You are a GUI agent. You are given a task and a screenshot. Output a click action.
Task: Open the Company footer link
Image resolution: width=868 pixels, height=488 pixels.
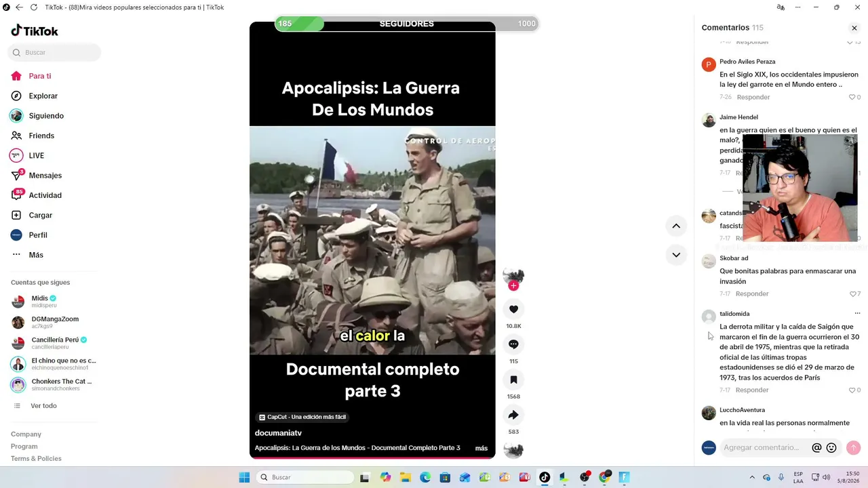(26, 434)
